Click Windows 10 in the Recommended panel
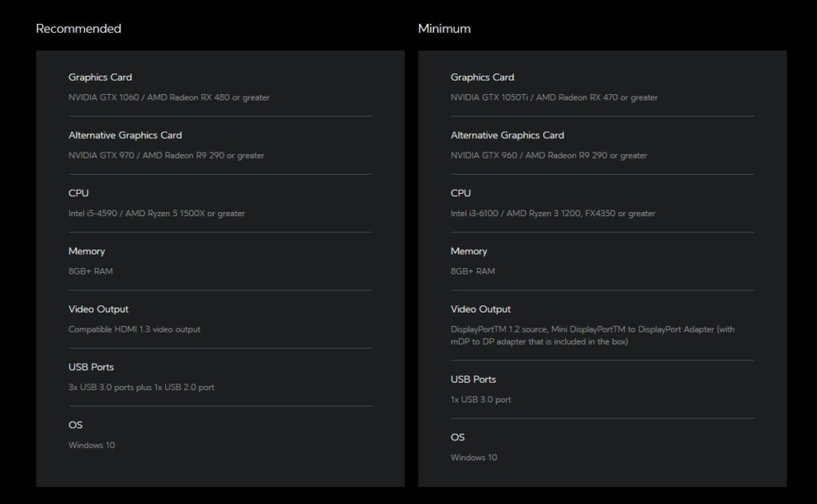The image size is (817, 504). pos(91,445)
